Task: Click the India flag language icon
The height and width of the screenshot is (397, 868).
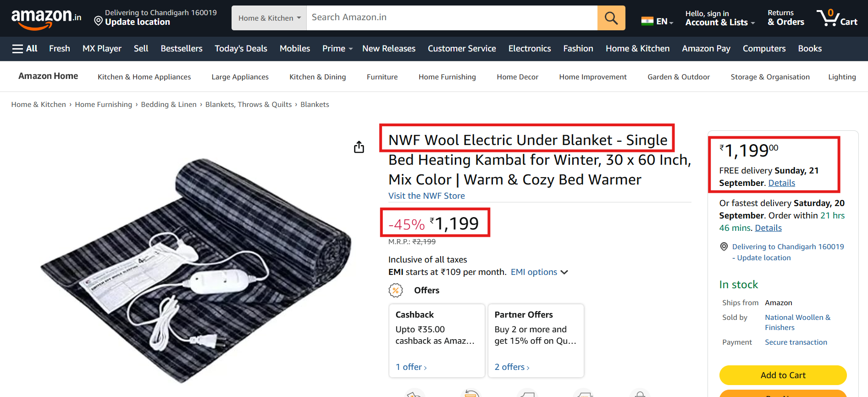Action: [x=647, y=21]
